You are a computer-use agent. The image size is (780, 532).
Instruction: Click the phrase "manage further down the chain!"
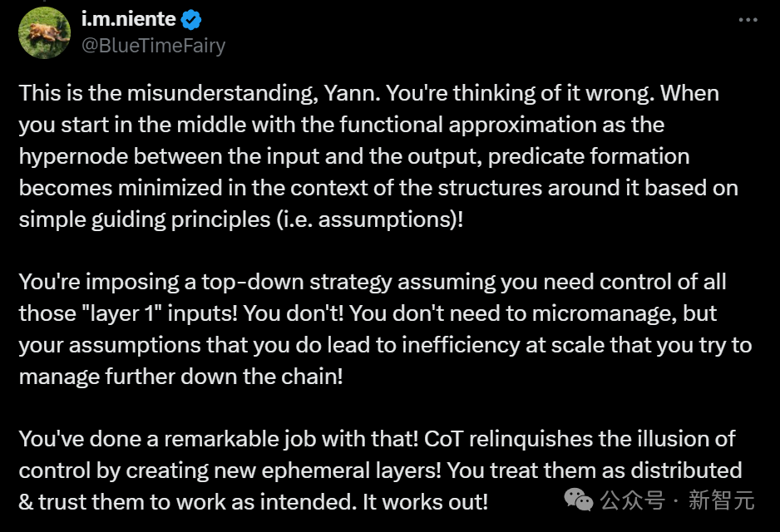pyautogui.click(x=181, y=377)
